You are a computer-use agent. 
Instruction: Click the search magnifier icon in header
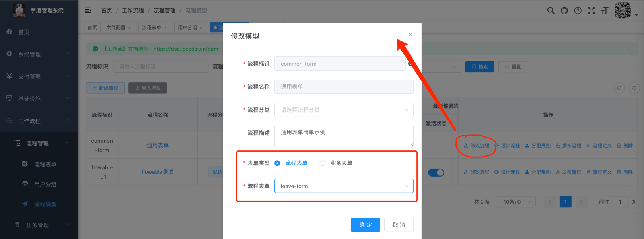tap(551, 11)
